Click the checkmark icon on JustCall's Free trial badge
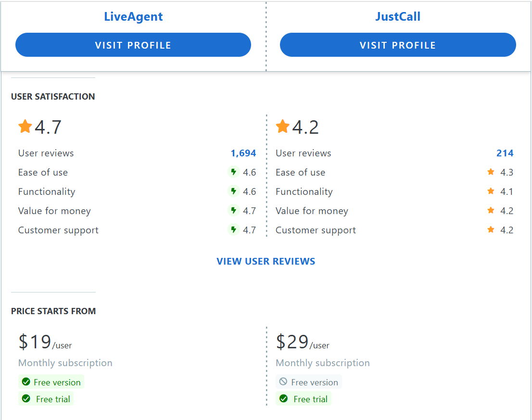Screen dimensions: 532x420 click(x=284, y=399)
